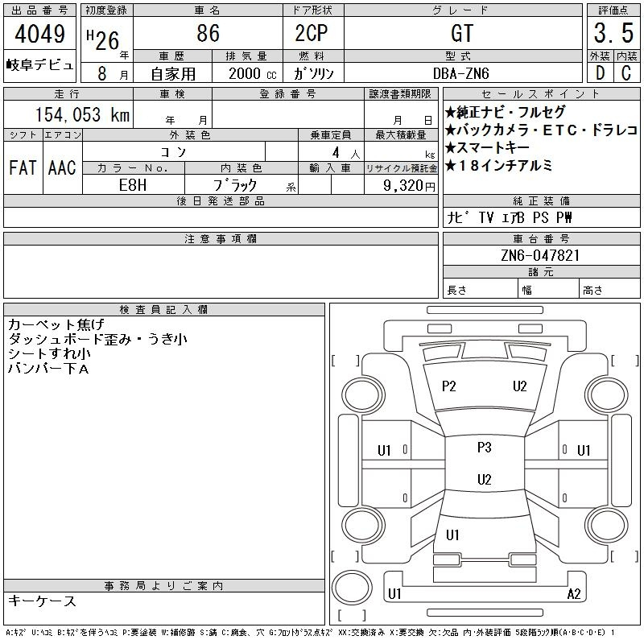Click the U1 mark on right door
The height and width of the screenshot is (644, 644).
(x=584, y=451)
